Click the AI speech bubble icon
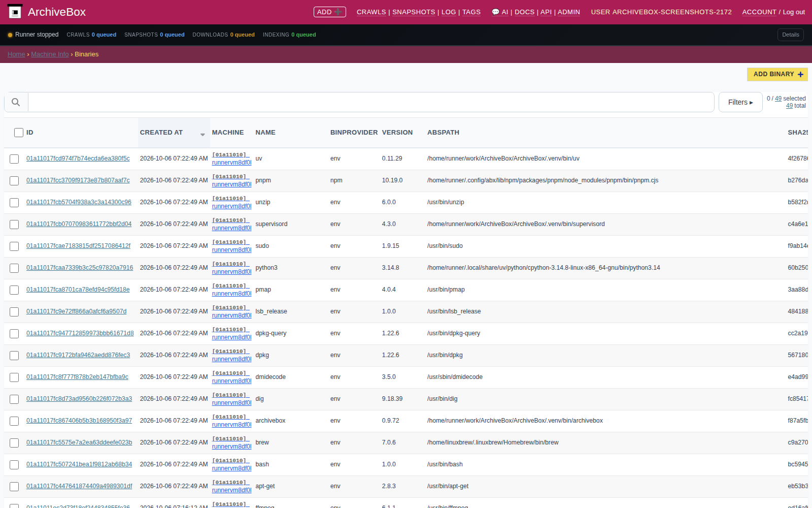The image size is (812, 508). (x=495, y=12)
